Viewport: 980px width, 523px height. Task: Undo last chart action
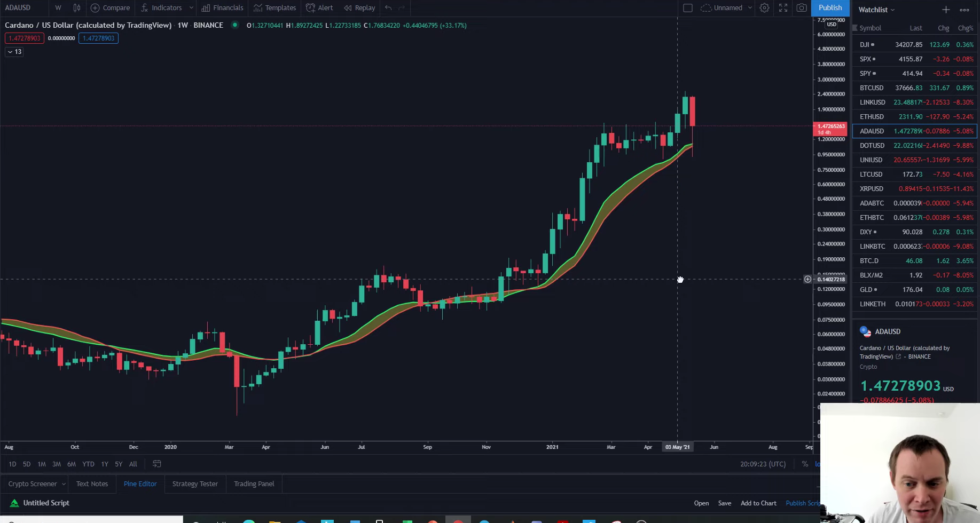click(x=388, y=7)
